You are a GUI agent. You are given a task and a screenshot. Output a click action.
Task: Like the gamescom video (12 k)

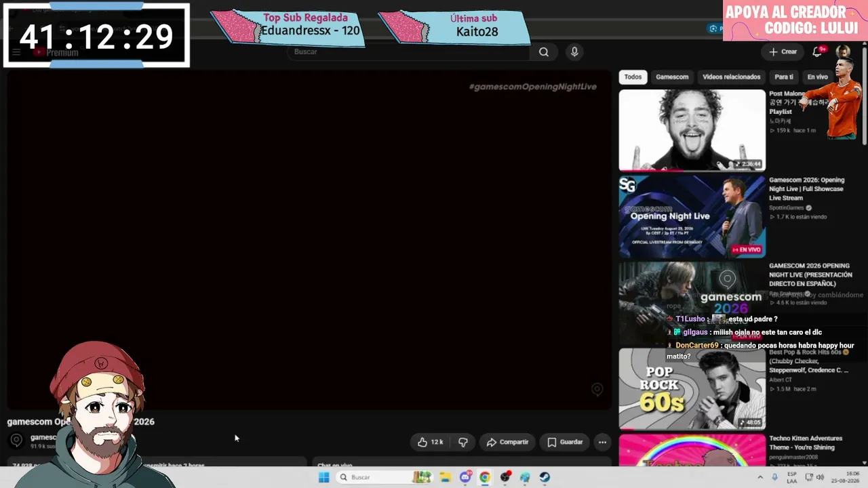[431, 442]
